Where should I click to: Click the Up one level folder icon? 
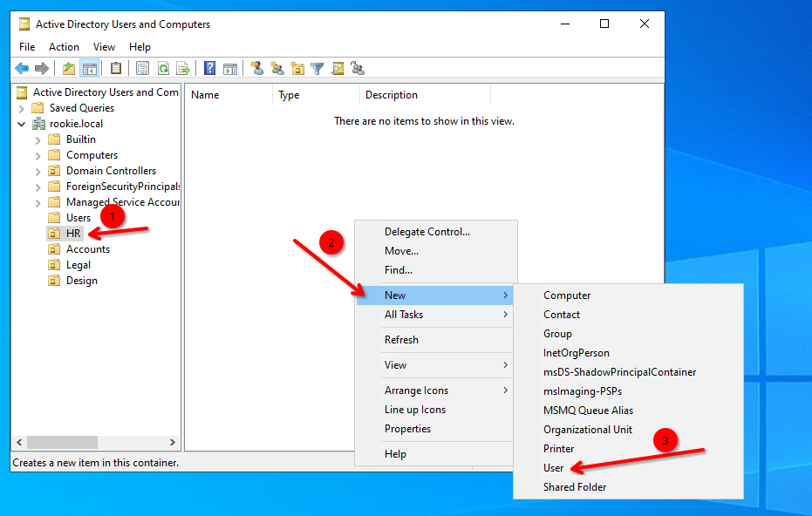pos(69,68)
